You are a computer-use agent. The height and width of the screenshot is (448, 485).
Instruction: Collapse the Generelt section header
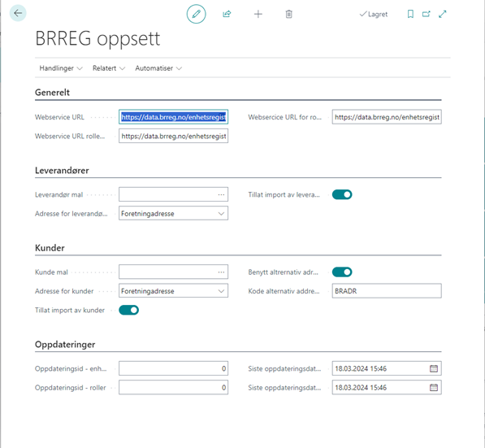click(52, 92)
